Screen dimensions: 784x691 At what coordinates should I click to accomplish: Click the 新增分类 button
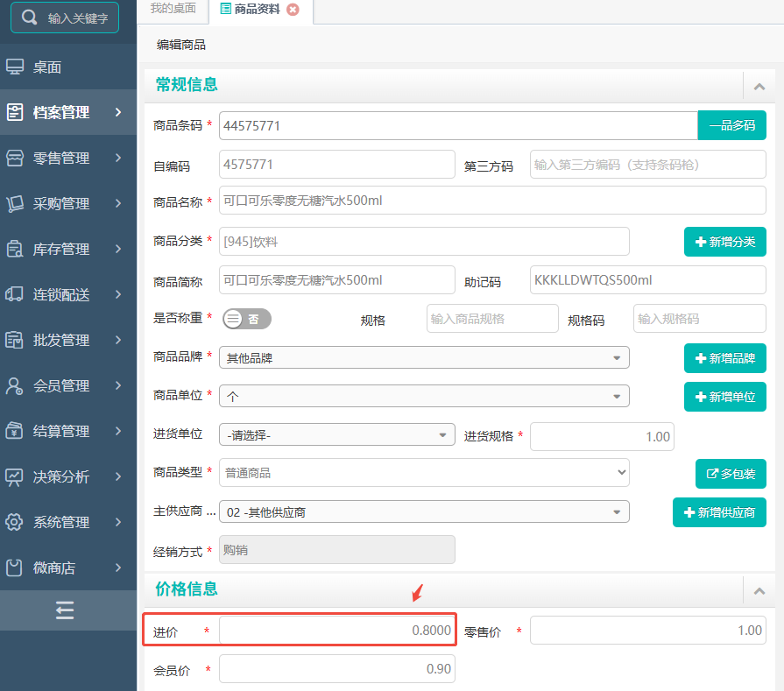tap(725, 242)
